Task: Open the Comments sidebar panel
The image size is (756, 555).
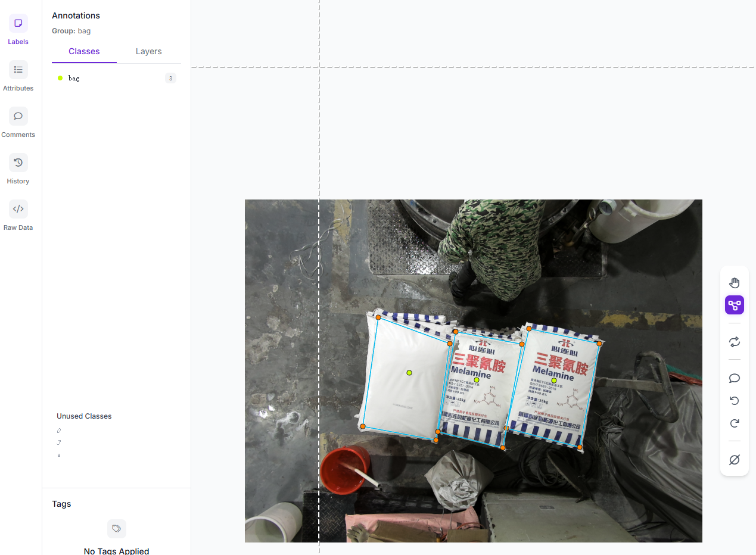Action: coord(18,123)
